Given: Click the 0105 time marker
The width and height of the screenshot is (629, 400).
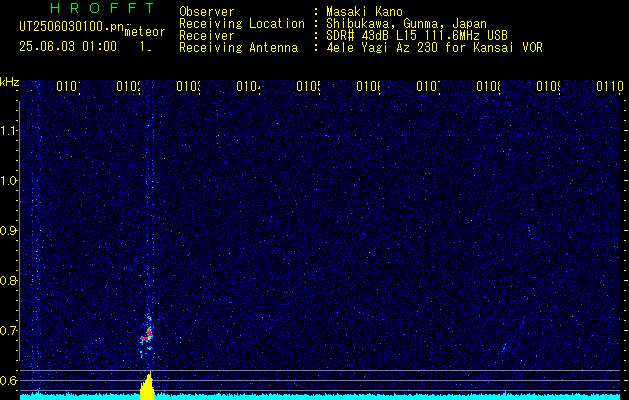Looking at the screenshot, I should [x=308, y=86].
